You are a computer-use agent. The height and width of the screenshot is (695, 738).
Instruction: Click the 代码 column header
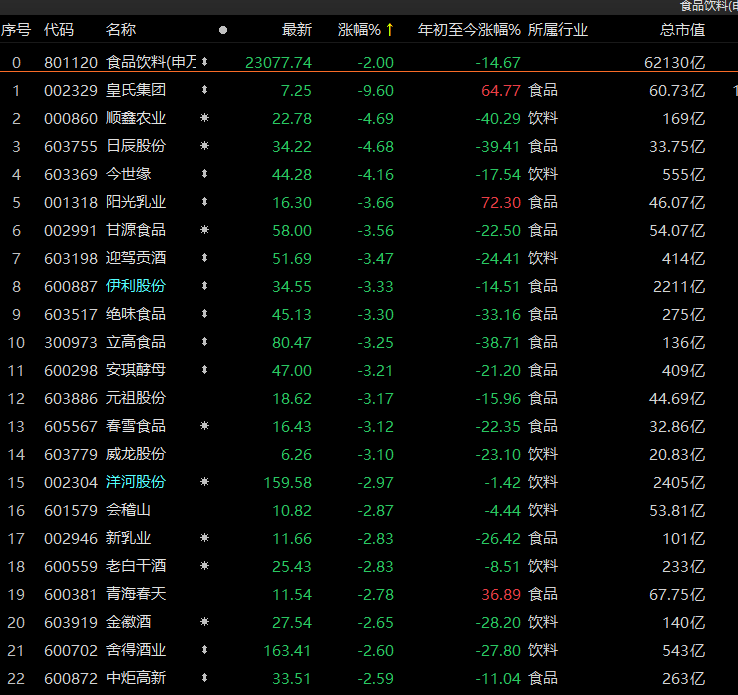pos(59,30)
